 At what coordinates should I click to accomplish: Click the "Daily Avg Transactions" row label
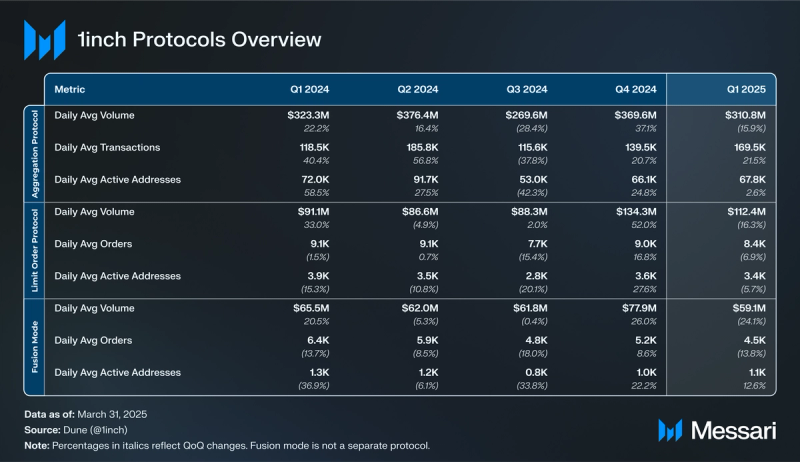(107, 147)
